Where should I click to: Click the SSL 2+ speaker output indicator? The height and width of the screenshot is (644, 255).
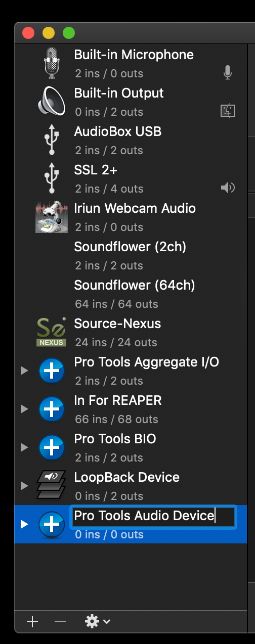tap(228, 188)
